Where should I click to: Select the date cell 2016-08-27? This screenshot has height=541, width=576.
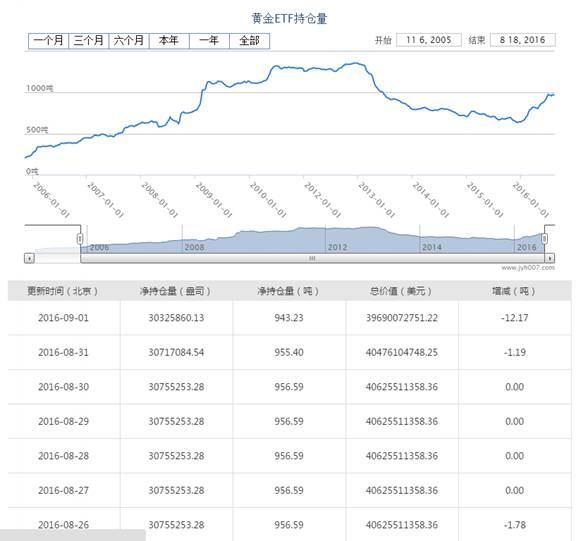click(64, 490)
